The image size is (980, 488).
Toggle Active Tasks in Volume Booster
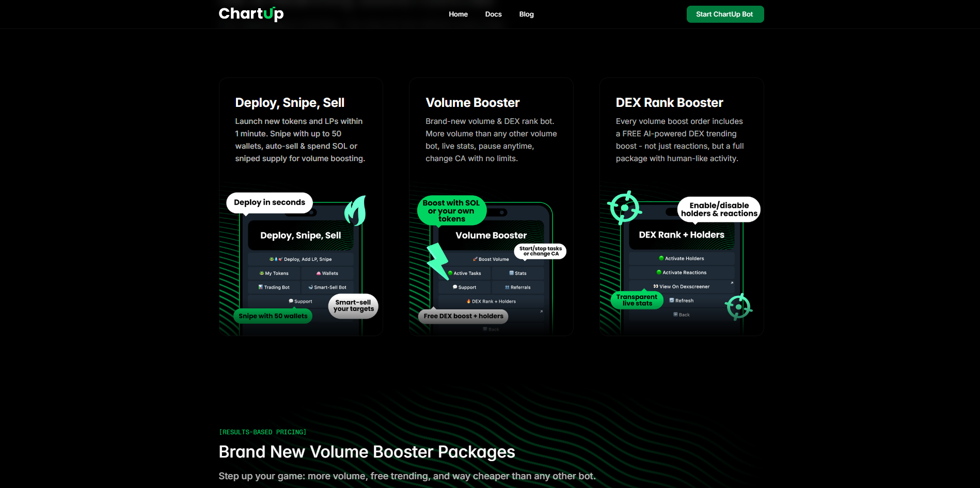464,273
